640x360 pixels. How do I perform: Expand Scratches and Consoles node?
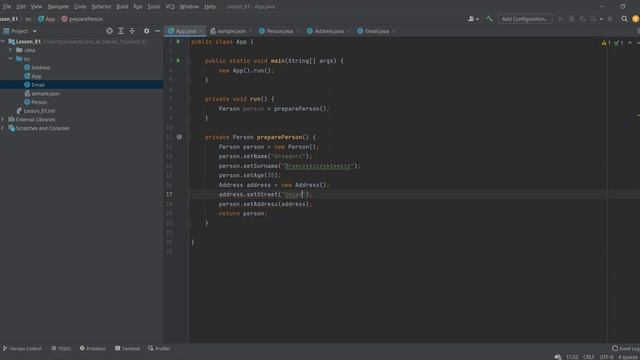point(3,128)
